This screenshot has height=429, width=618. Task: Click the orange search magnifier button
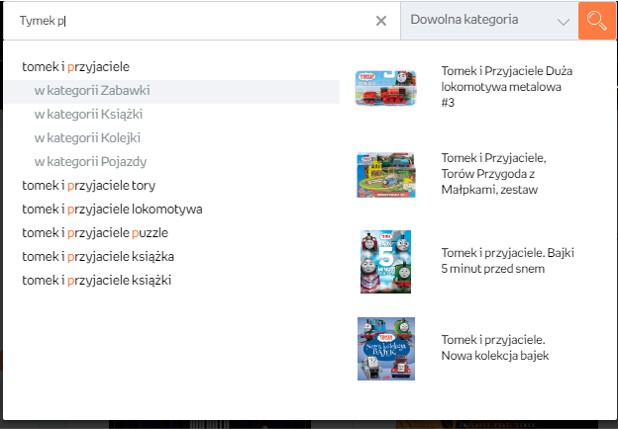[597, 20]
